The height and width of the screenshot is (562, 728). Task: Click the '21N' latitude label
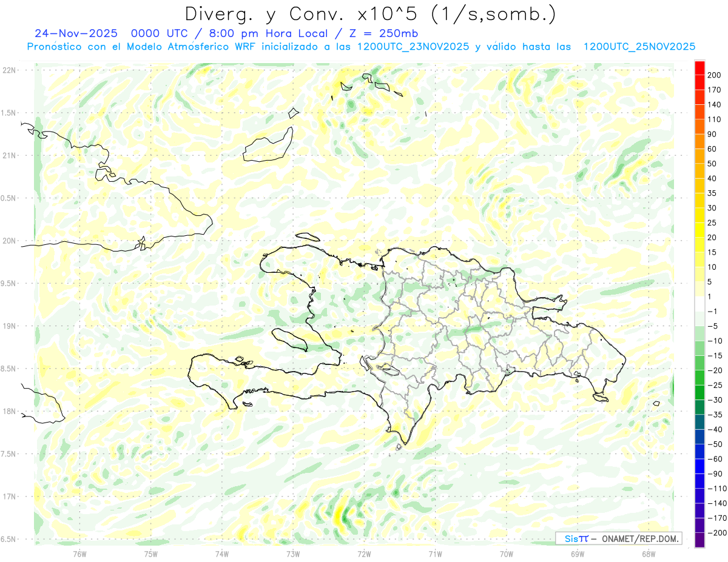[9, 155]
